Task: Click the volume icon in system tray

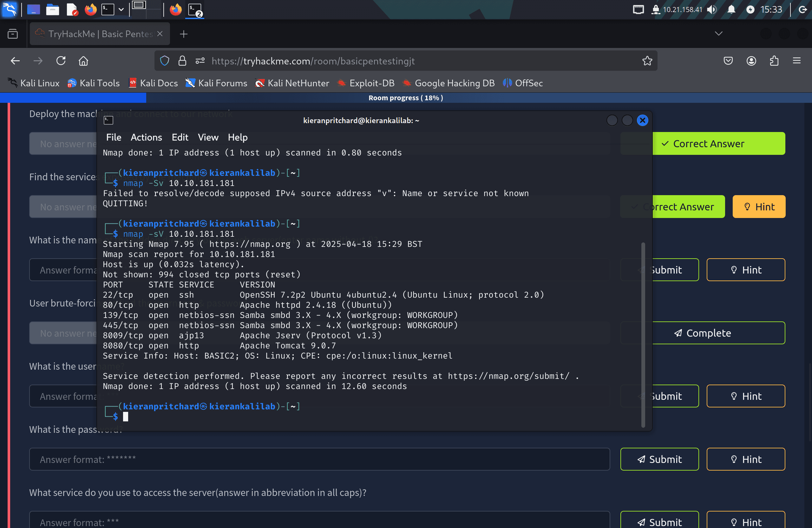Action: (x=712, y=10)
